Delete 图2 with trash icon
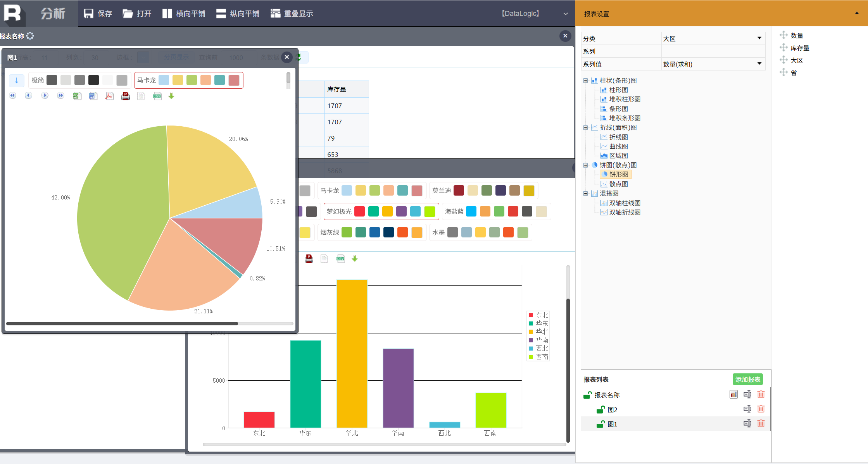 761,409
